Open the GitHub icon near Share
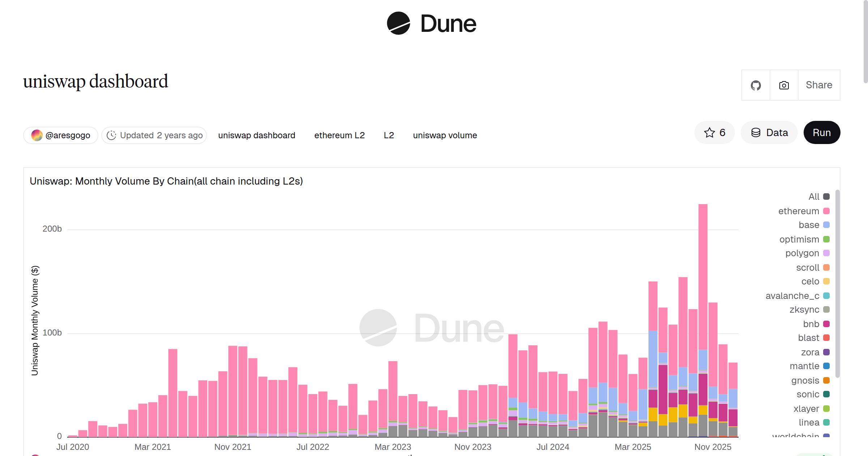The height and width of the screenshot is (456, 868). (755, 85)
